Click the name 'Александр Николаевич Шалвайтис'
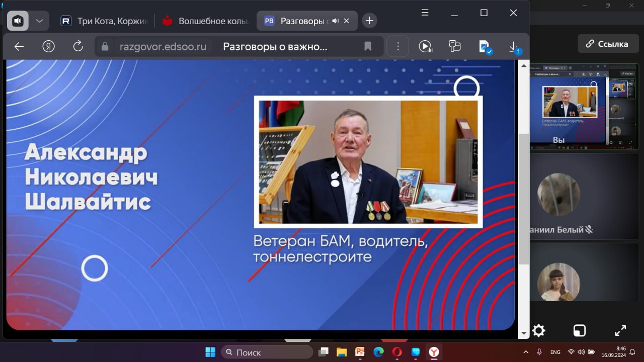This screenshot has height=362, width=644. (91, 177)
